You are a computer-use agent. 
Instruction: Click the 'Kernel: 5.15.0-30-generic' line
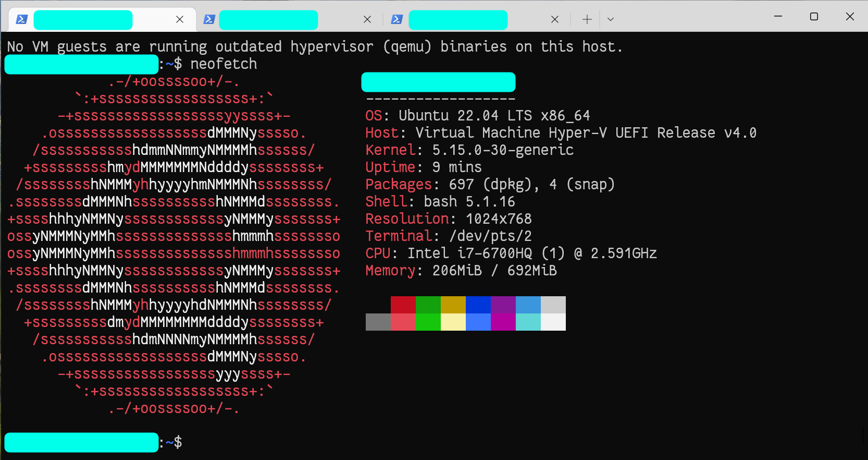pos(469,150)
